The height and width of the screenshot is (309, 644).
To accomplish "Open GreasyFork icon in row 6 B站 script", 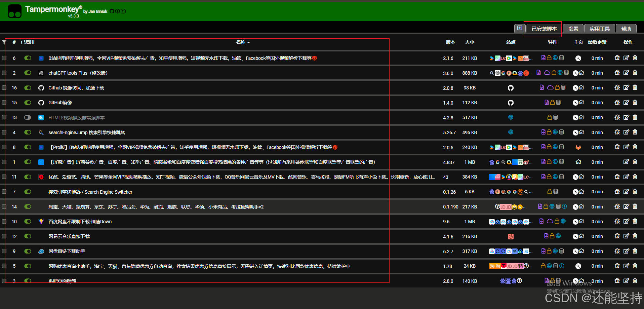I will click(578, 58).
